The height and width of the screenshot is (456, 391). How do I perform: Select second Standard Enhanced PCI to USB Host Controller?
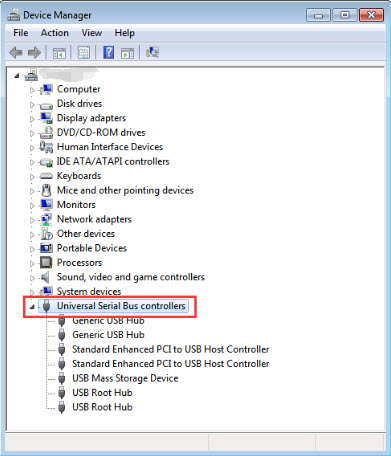[171, 364]
